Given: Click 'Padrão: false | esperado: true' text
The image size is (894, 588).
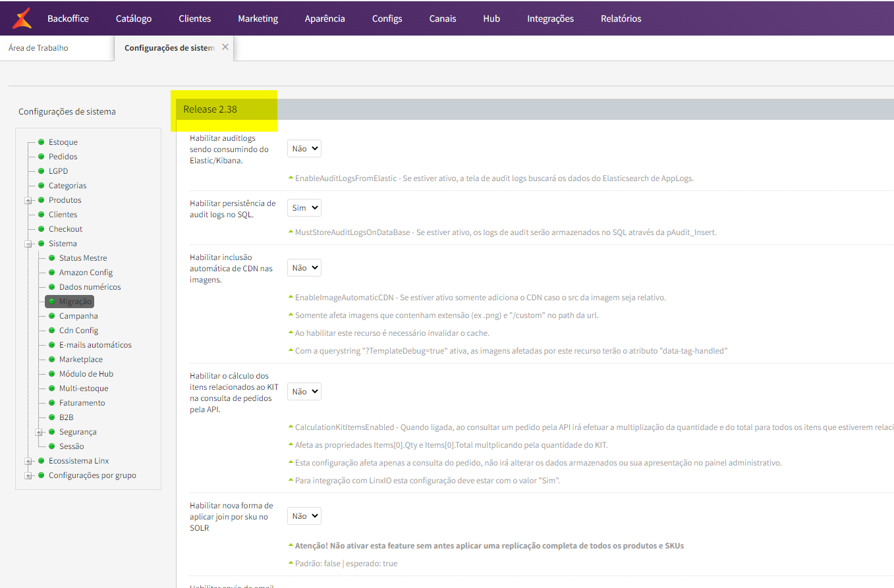Looking at the screenshot, I should [346, 564].
